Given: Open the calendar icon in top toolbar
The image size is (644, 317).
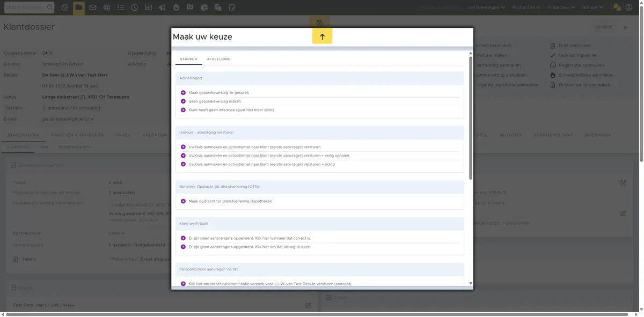Looking at the screenshot, I should [x=107, y=8].
